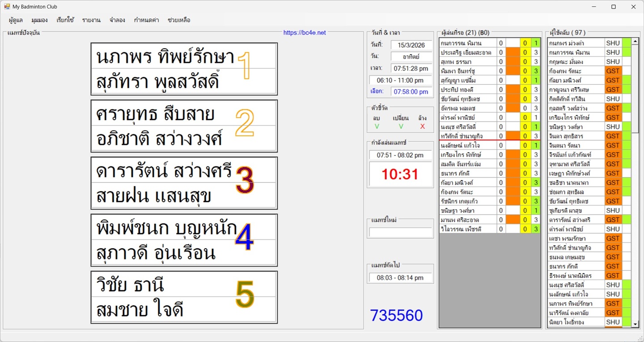Select มานพ ศรีสะอาด in the waiting list

pos(468,220)
